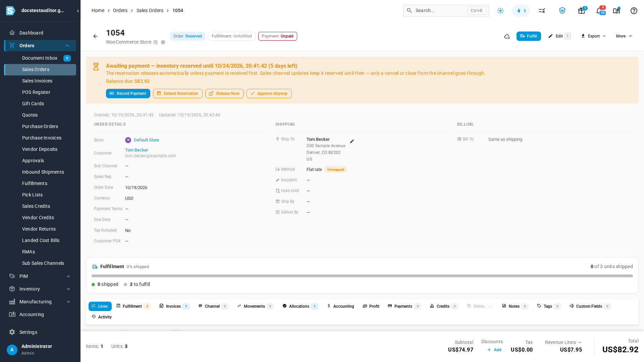Click the Record Payment button
This screenshot has height=362, width=644.
click(x=128, y=94)
